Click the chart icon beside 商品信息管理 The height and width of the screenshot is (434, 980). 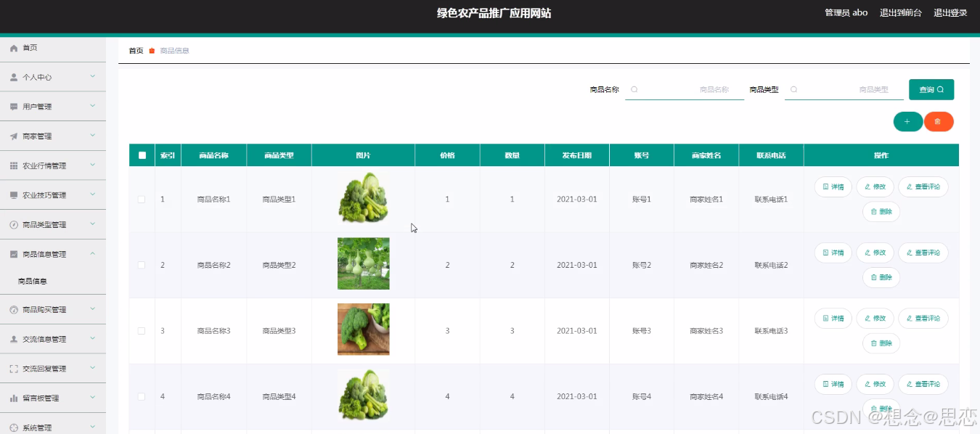click(x=13, y=254)
